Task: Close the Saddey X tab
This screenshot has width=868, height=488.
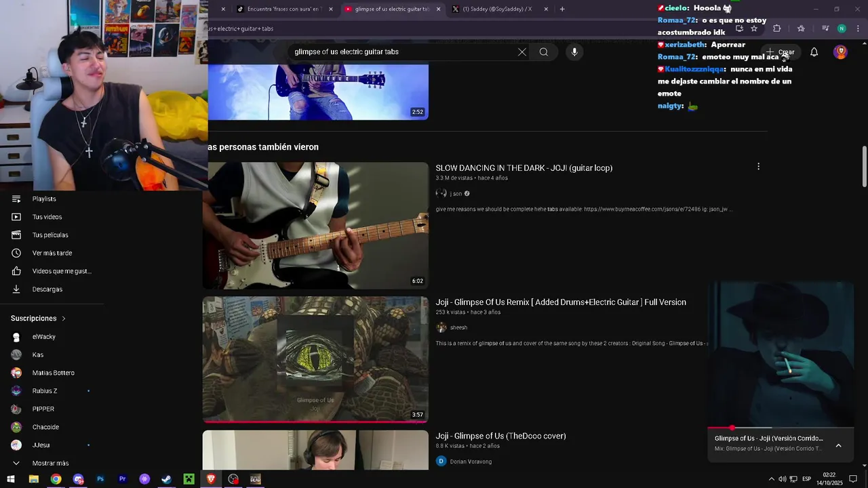Action: click(545, 9)
